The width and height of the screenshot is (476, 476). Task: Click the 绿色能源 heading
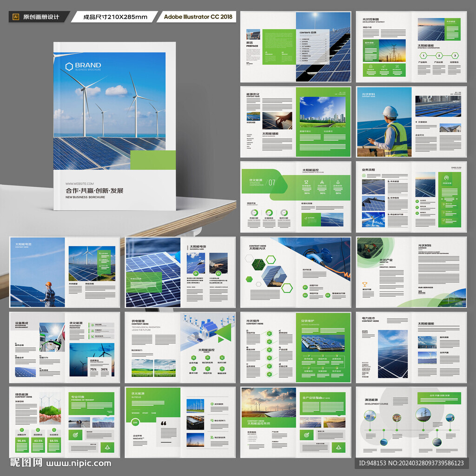point(21,394)
